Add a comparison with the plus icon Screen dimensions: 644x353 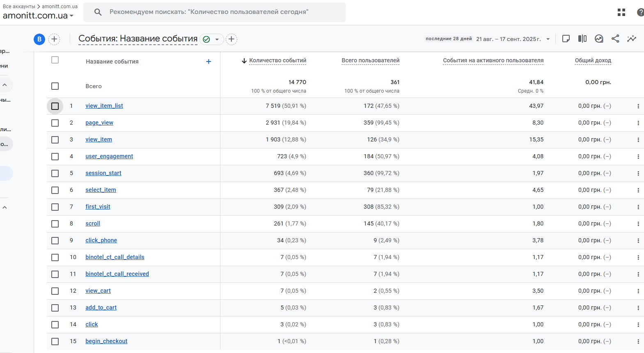click(x=54, y=39)
